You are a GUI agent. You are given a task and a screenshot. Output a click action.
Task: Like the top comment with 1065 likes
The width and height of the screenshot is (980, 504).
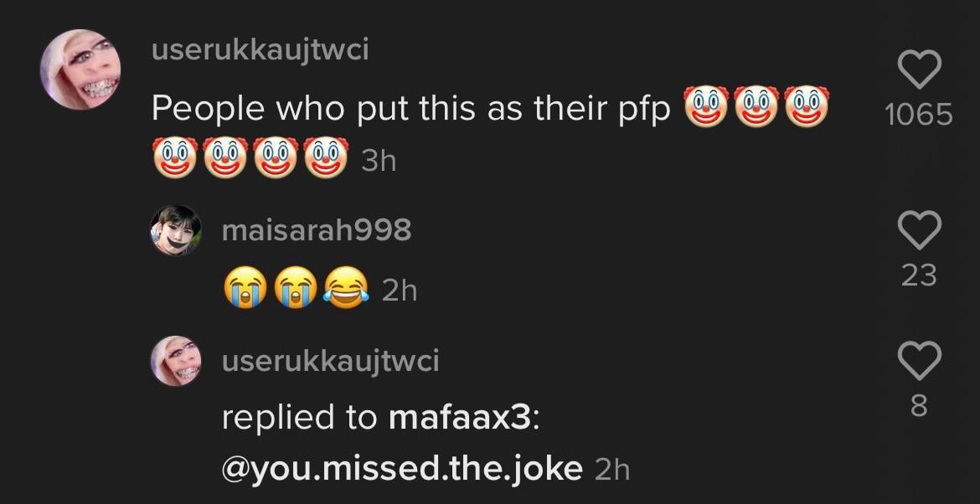[x=919, y=70]
